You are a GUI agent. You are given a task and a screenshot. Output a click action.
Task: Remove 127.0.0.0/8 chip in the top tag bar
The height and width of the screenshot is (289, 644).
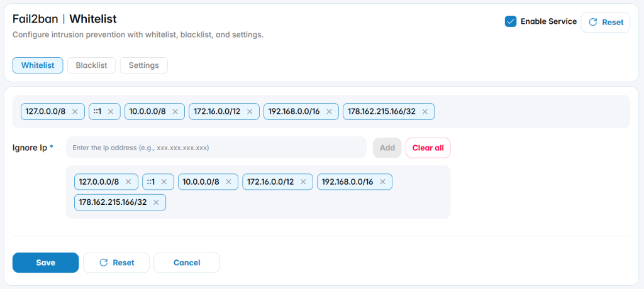click(x=75, y=112)
